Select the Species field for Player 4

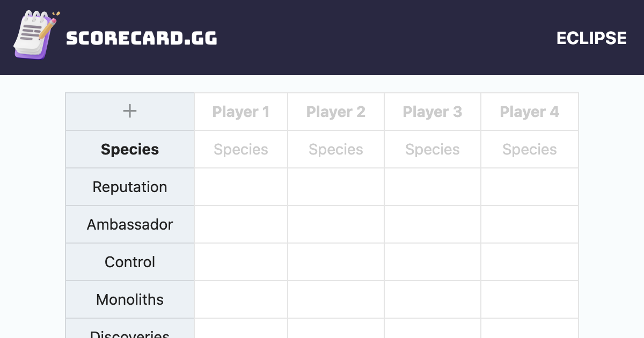tap(530, 150)
